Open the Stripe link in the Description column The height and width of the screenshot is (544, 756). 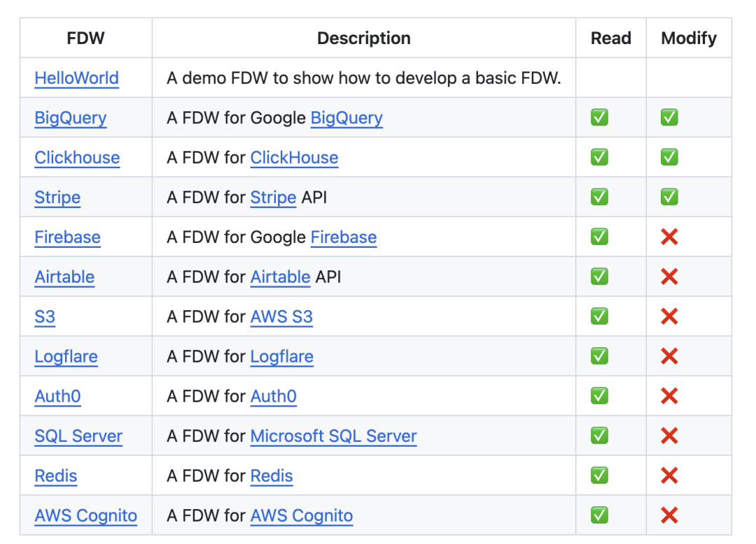[273, 197]
